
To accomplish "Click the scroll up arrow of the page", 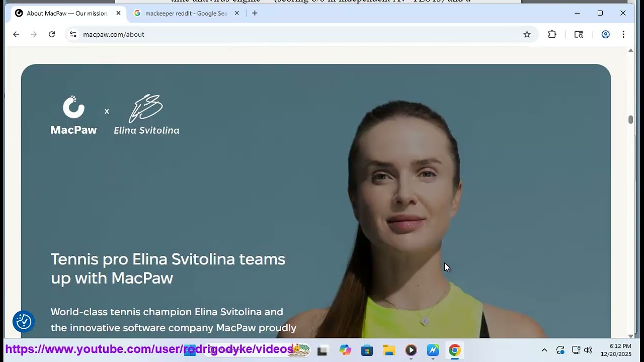I will [x=630, y=51].
